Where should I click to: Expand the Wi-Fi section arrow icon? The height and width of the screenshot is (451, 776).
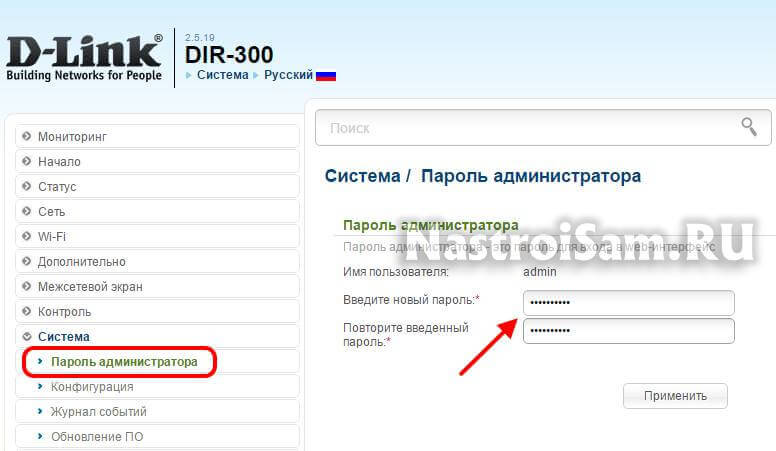(27, 236)
